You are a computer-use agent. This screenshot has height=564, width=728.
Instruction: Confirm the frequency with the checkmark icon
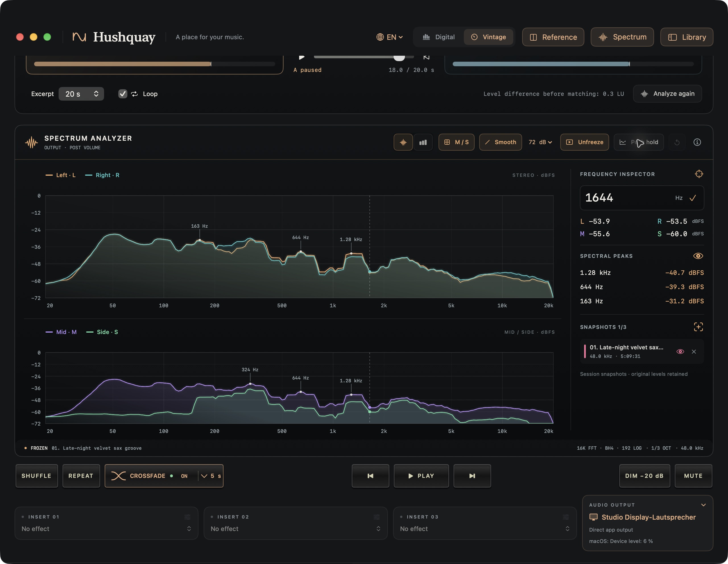click(x=693, y=198)
